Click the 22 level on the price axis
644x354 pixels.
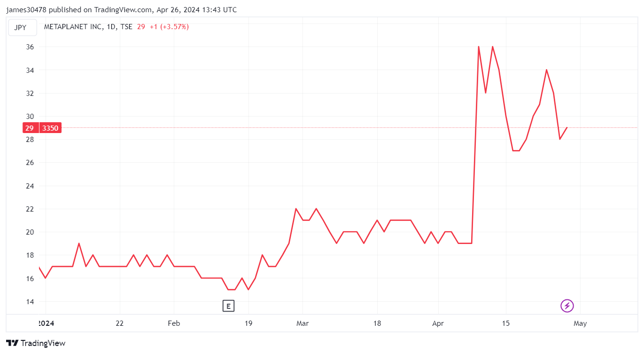[30, 209]
